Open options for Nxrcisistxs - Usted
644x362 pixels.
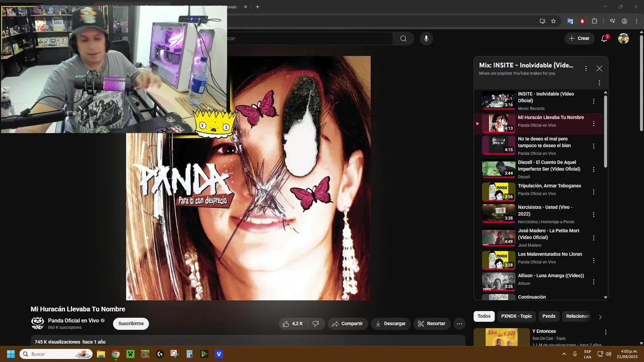pos(594,215)
